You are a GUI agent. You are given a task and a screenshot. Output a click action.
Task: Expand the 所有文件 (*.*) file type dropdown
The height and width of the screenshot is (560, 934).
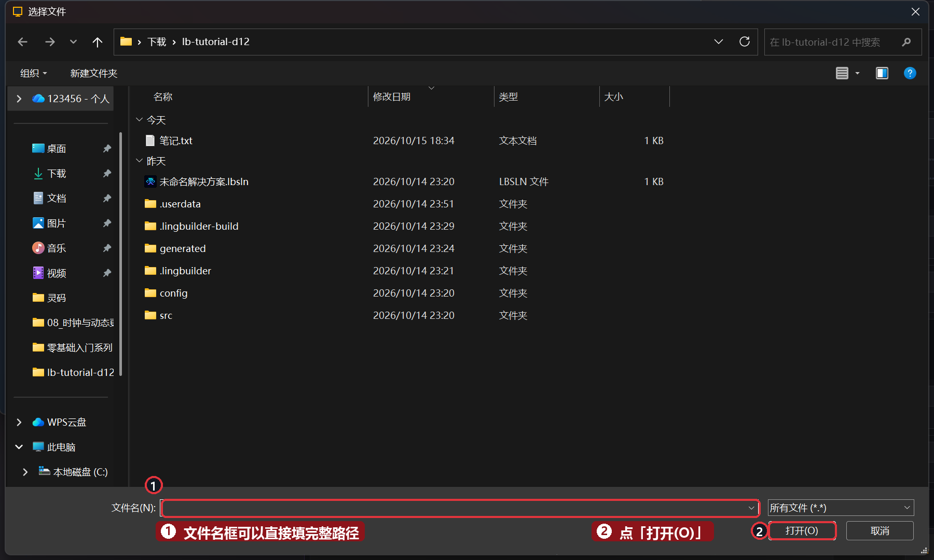841,508
